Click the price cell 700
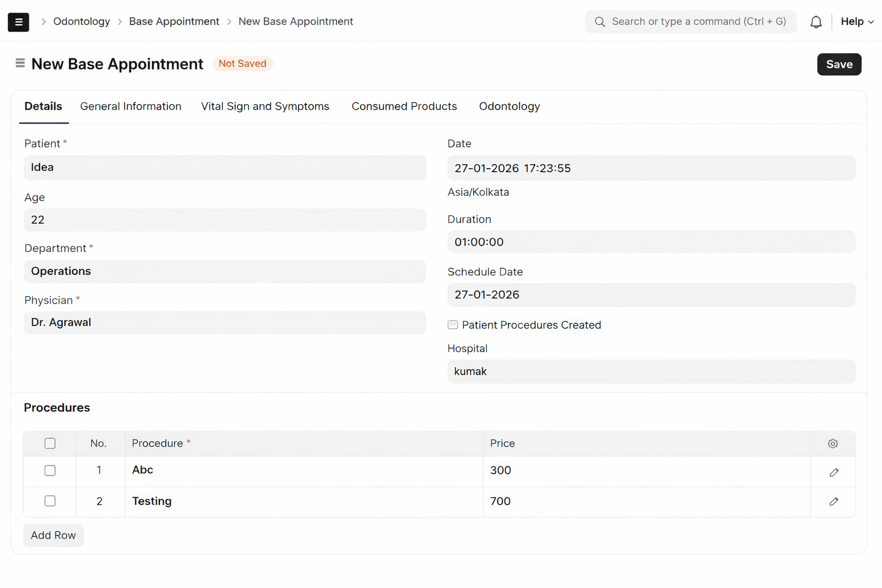882x588 pixels. click(x=647, y=502)
